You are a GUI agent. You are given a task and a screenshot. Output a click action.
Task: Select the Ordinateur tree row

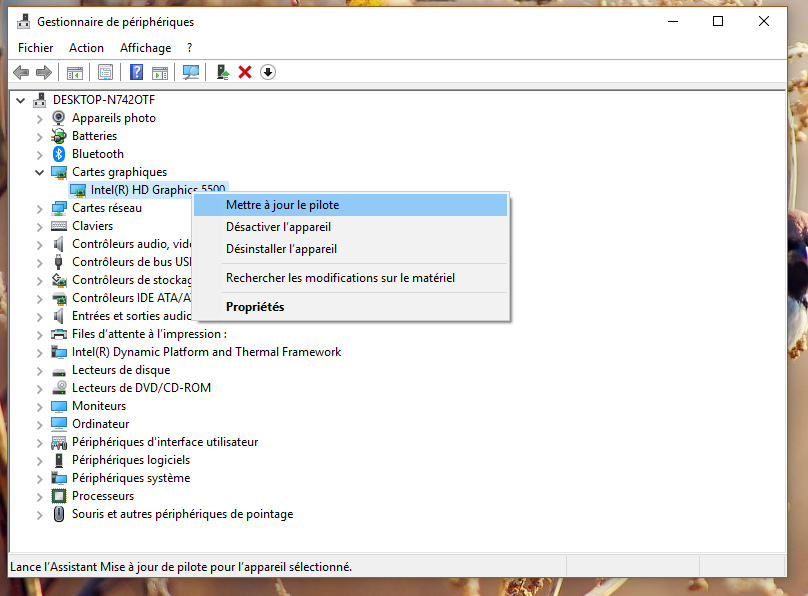100,424
